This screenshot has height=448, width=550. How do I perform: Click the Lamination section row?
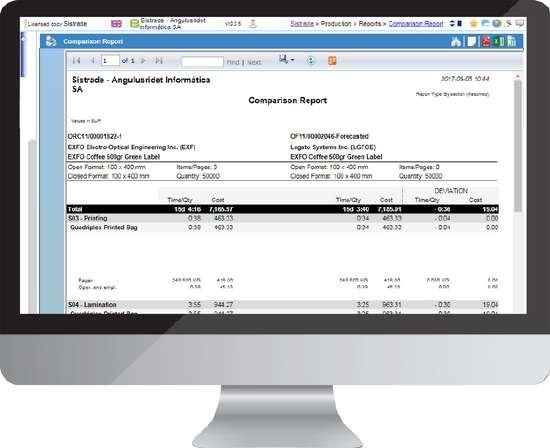click(282, 304)
